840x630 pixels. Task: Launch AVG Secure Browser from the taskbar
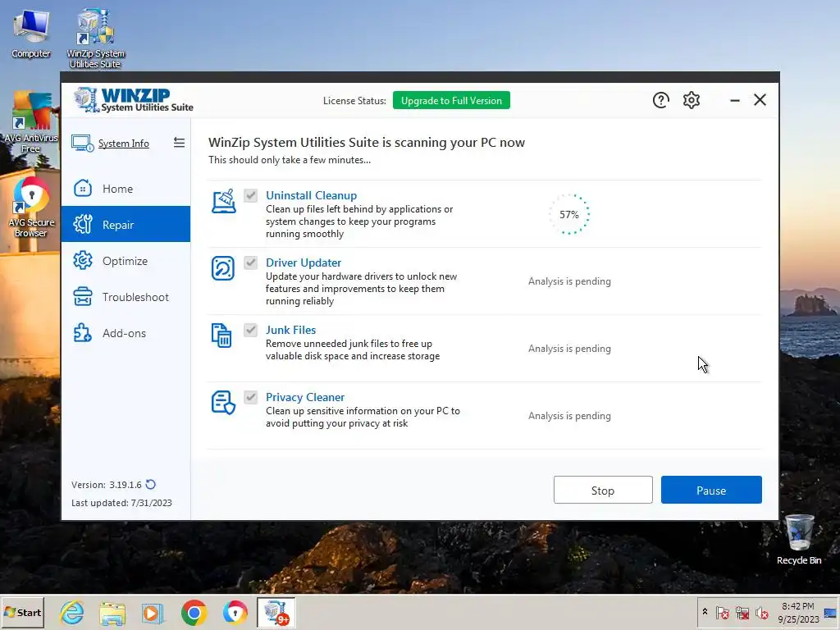tap(235, 612)
